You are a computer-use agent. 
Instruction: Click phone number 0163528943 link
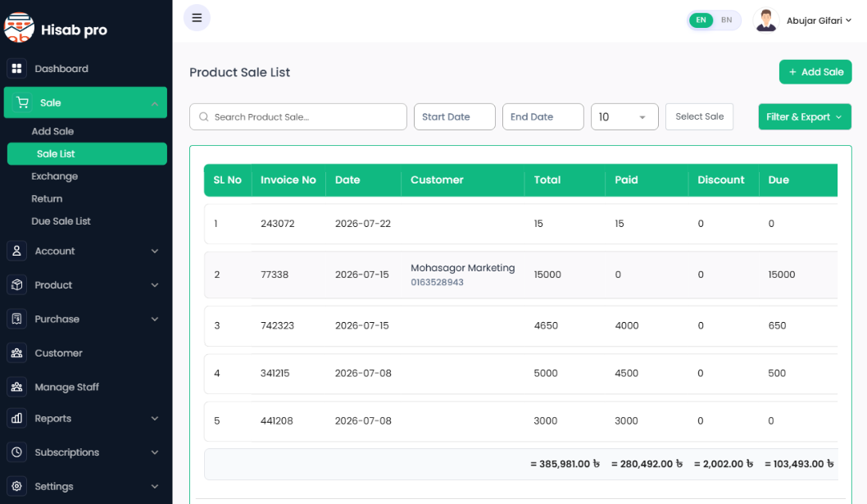[437, 282]
